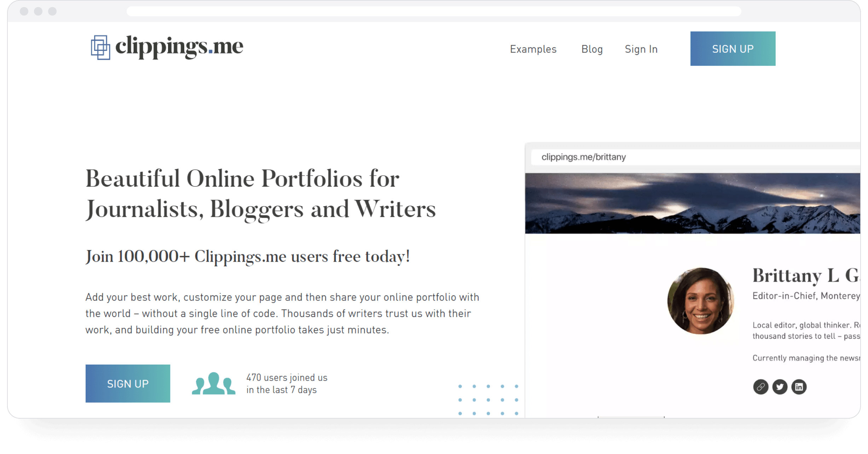Click the clippings.me overlapping squares logo icon
This screenshot has width=868, height=454.
coord(100,47)
